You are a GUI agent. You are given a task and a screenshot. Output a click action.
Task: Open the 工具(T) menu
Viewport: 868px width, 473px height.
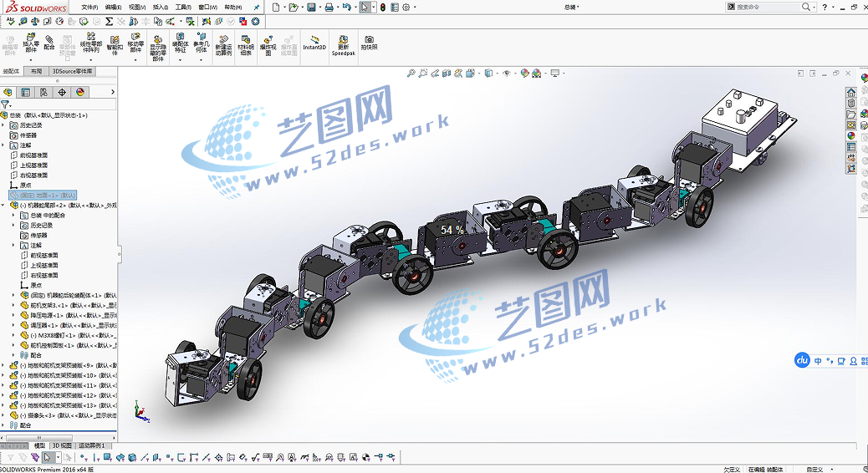point(183,8)
